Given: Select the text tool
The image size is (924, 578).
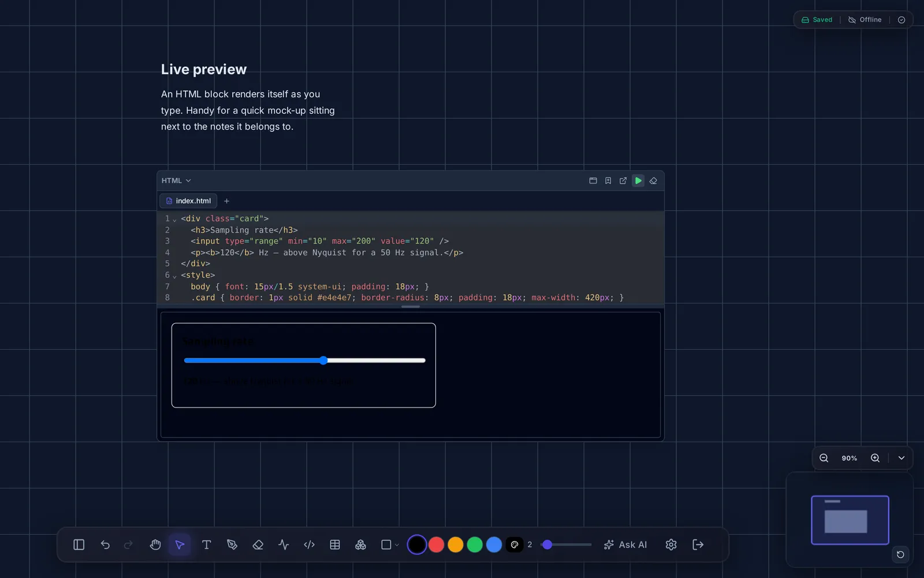Looking at the screenshot, I should click(206, 544).
